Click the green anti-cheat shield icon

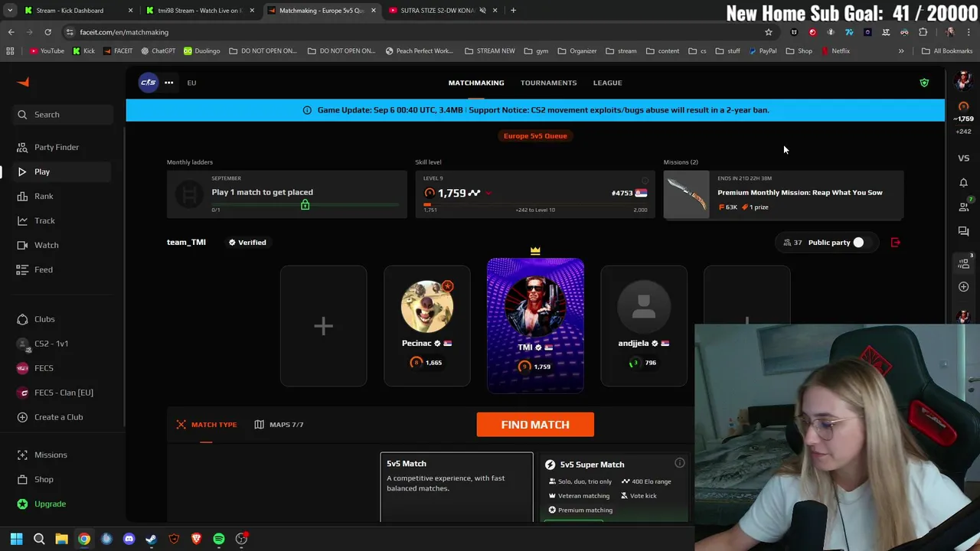click(x=924, y=83)
